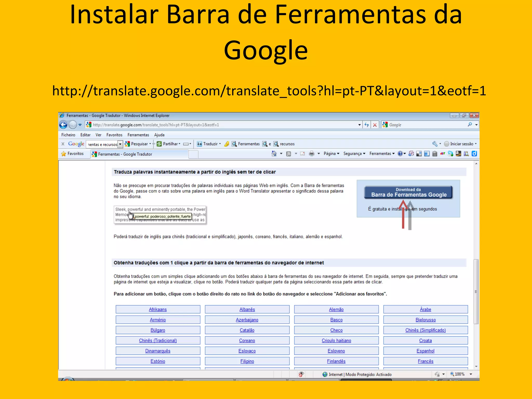Image resolution: width=532 pixels, height=399 pixels.
Task: Click the eBay toolbar icon
Action: [x=443, y=154]
